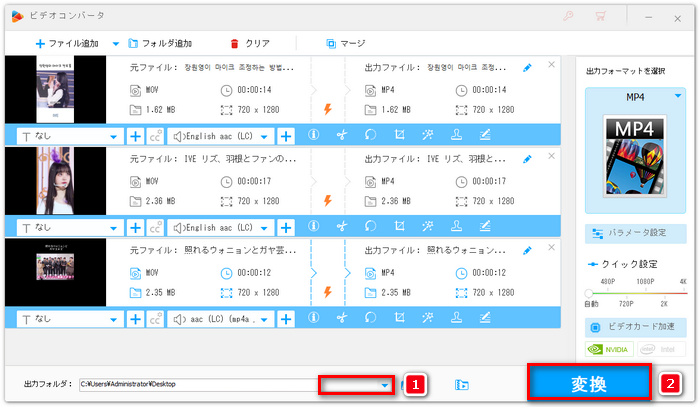Click ファイル追加 in the top toolbar
700x407 pixels.
point(68,44)
